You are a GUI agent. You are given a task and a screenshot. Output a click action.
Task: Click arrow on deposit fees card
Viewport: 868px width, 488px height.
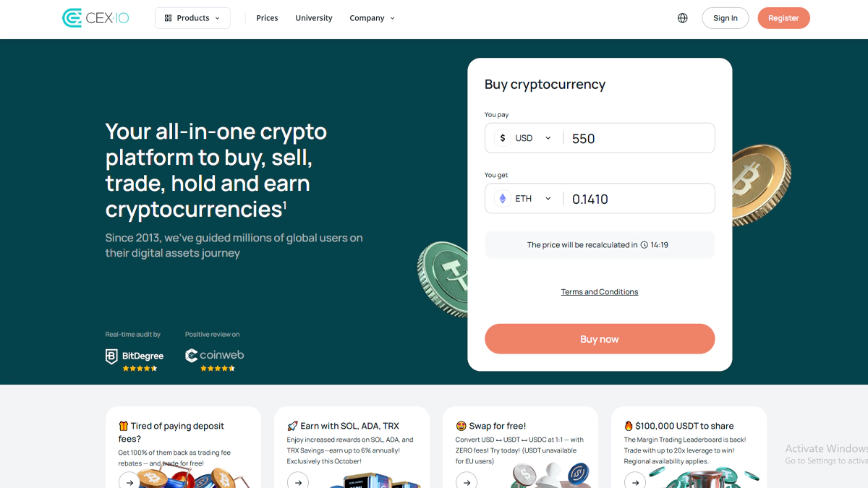[x=129, y=481]
